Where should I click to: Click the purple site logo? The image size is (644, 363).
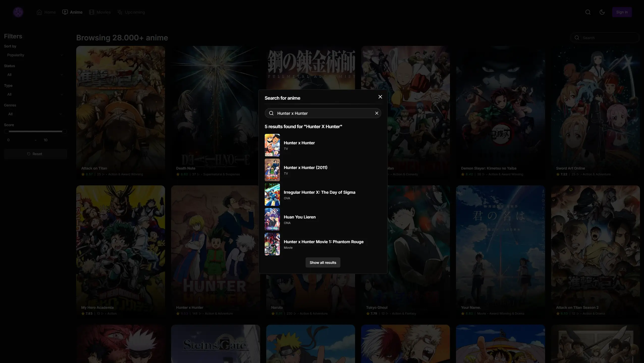pos(18,12)
